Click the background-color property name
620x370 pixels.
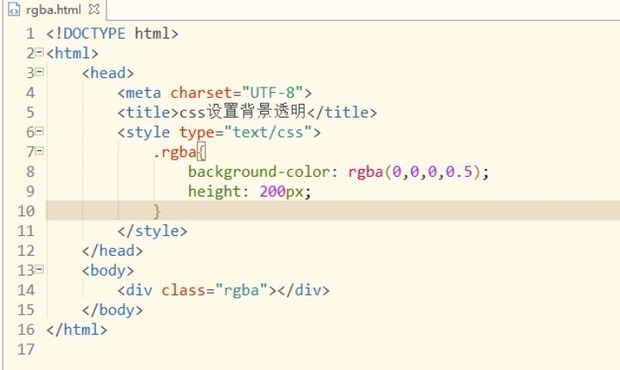click(x=259, y=172)
